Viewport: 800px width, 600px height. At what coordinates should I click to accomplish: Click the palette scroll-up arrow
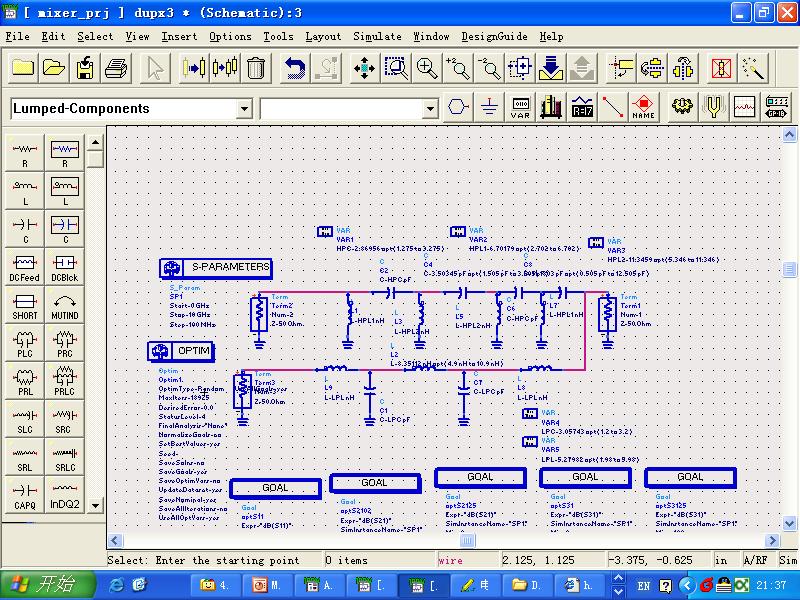point(95,142)
